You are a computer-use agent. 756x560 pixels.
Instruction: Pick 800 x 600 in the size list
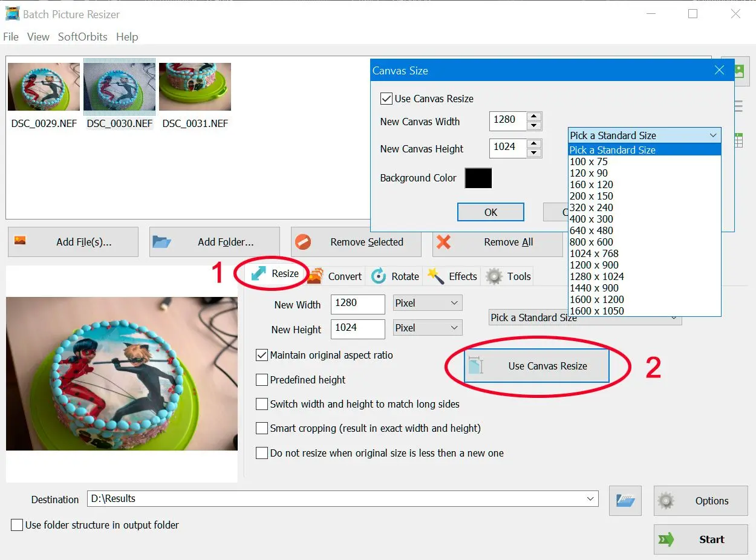pyautogui.click(x=645, y=242)
